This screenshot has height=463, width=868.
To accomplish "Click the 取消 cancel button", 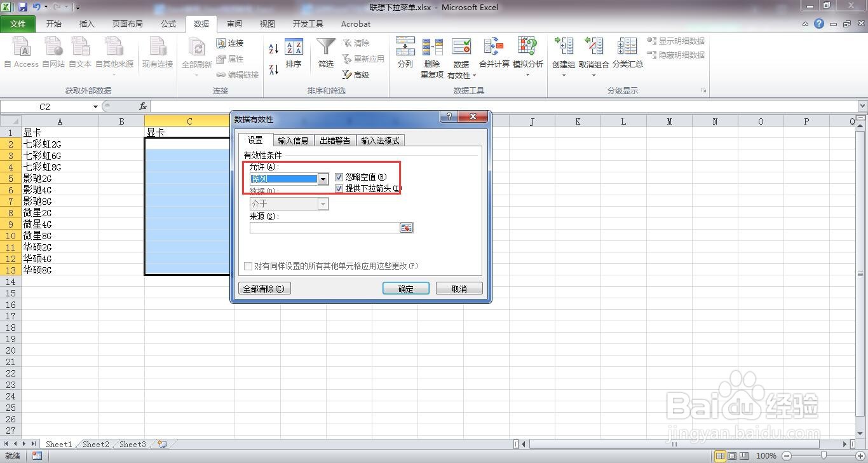I will pos(459,289).
